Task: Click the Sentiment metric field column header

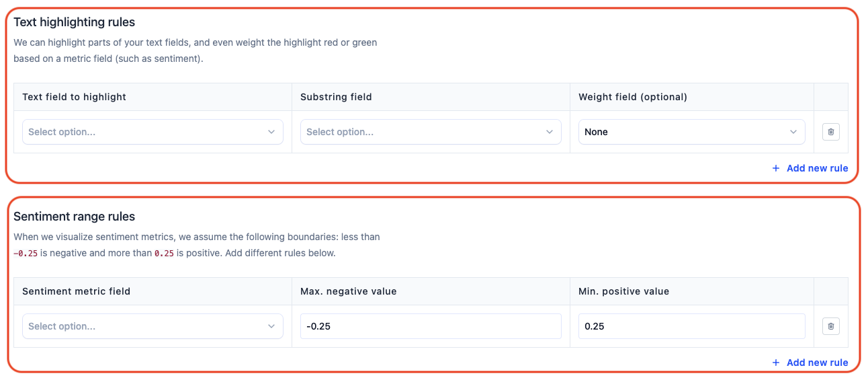Action: point(77,291)
